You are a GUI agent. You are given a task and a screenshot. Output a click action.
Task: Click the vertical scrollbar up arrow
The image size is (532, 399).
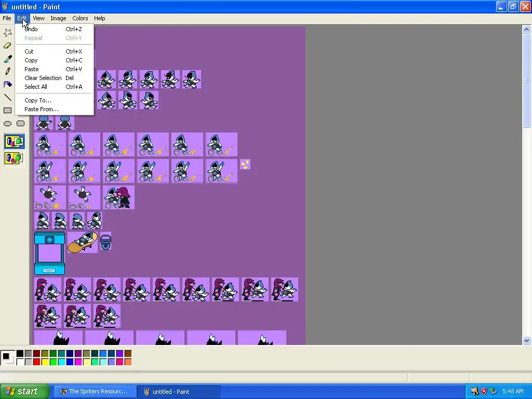(526, 29)
